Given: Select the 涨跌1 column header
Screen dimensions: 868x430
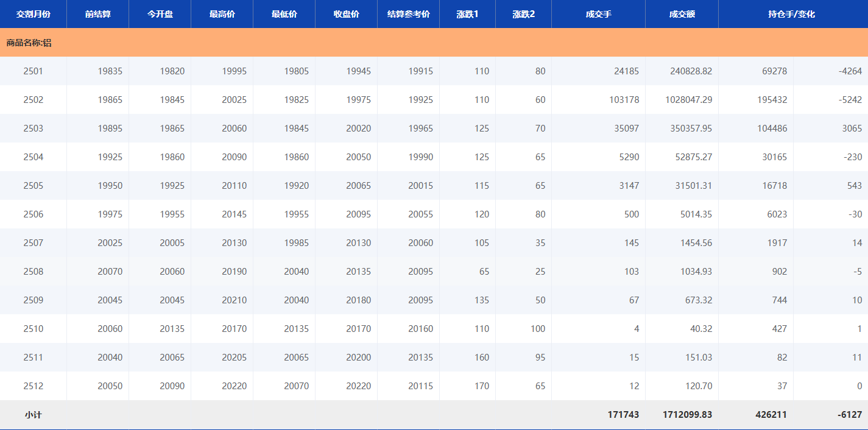Looking at the screenshot, I should pos(467,14).
